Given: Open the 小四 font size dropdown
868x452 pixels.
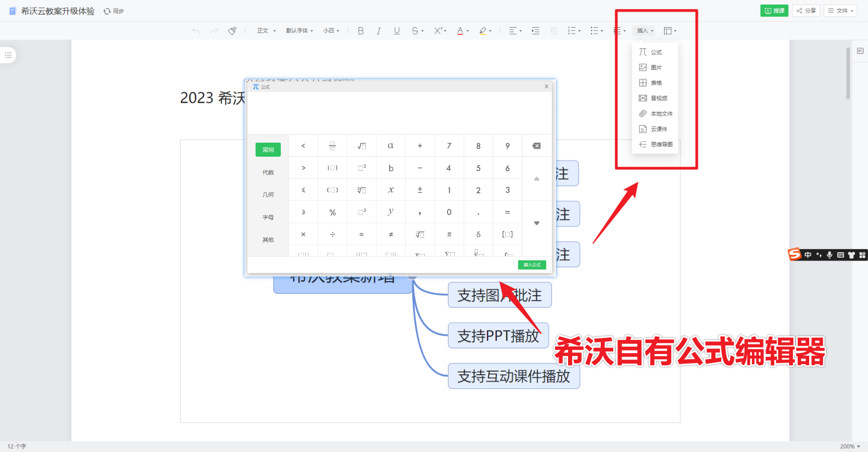Looking at the screenshot, I should 331,31.
